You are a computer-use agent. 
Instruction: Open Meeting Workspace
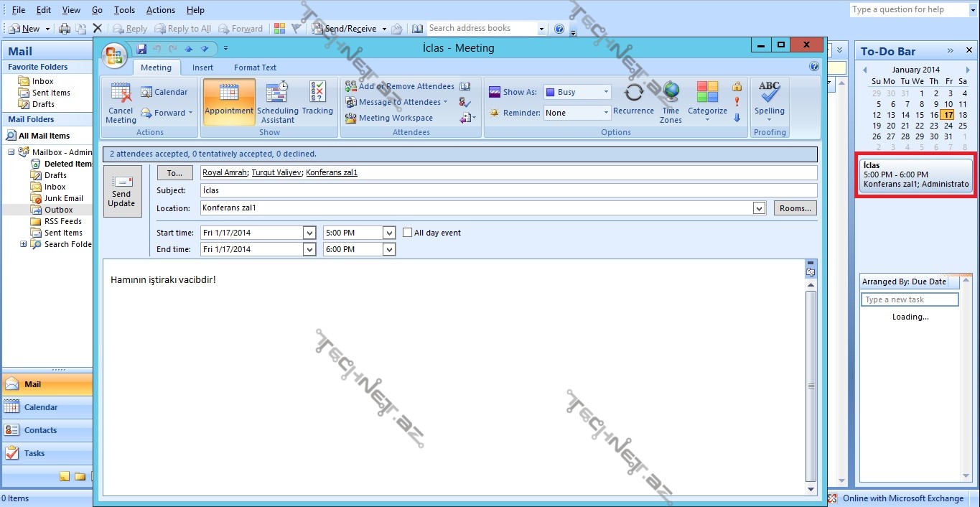pyautogui.click(x=396, y=118)
